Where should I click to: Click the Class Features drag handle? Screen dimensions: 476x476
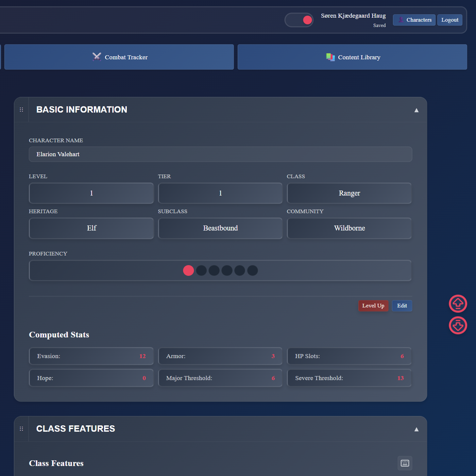21,429
